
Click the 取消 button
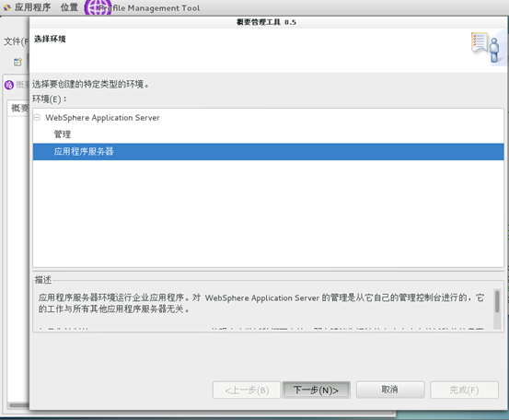(390, 390)
